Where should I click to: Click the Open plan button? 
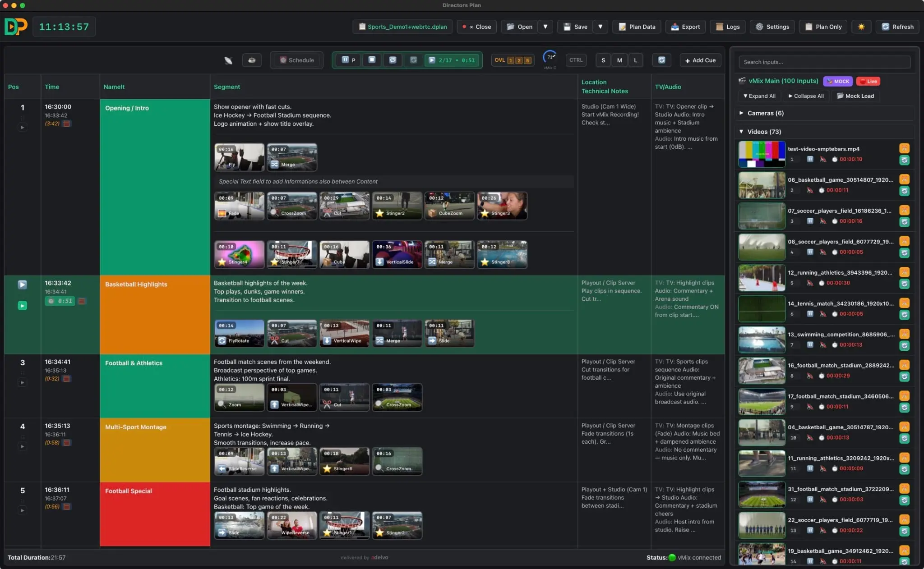(x=519, y=27)
